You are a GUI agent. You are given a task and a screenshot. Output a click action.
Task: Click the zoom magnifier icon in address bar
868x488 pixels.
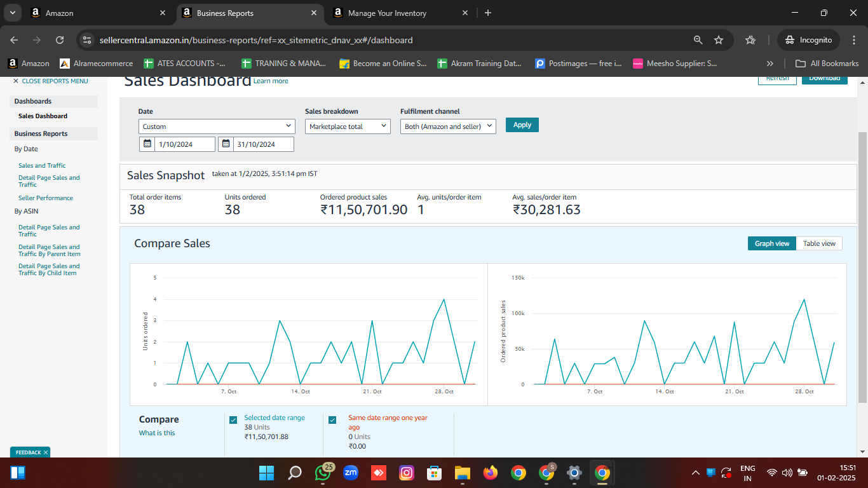click(698, 40)
